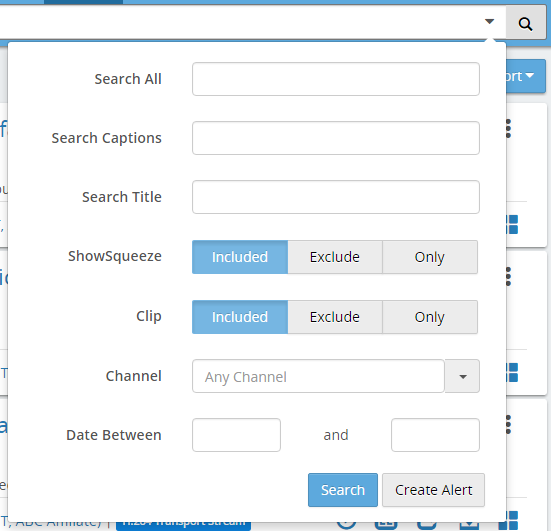Open the partially hidden Sort dropdown button
Screen dimensions: 551x531
coord(526,76)
